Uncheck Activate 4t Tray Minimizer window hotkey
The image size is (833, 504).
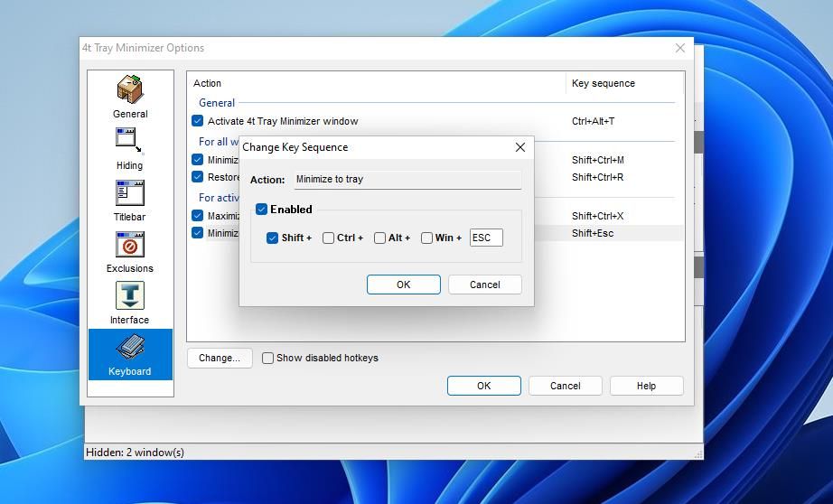pos(198,121)
